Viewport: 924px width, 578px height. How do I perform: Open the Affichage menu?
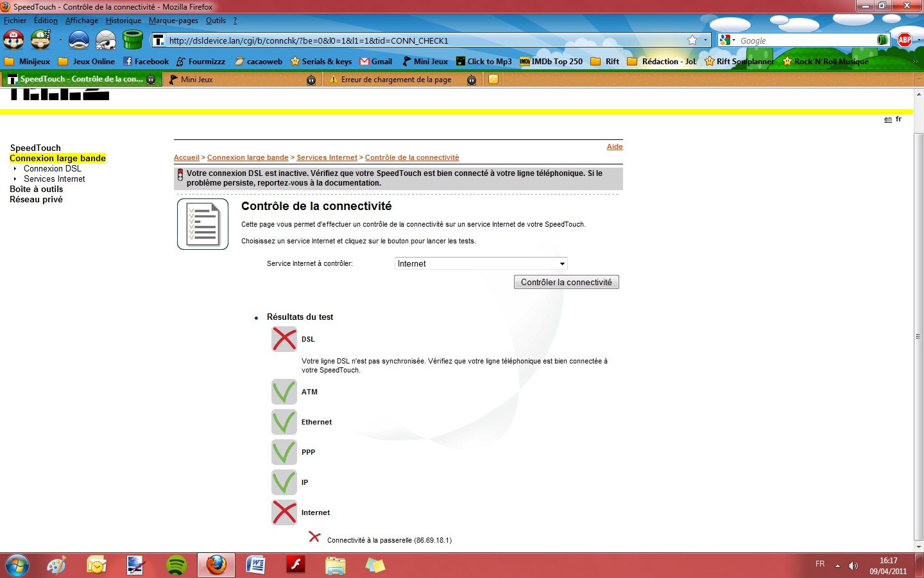81,21
